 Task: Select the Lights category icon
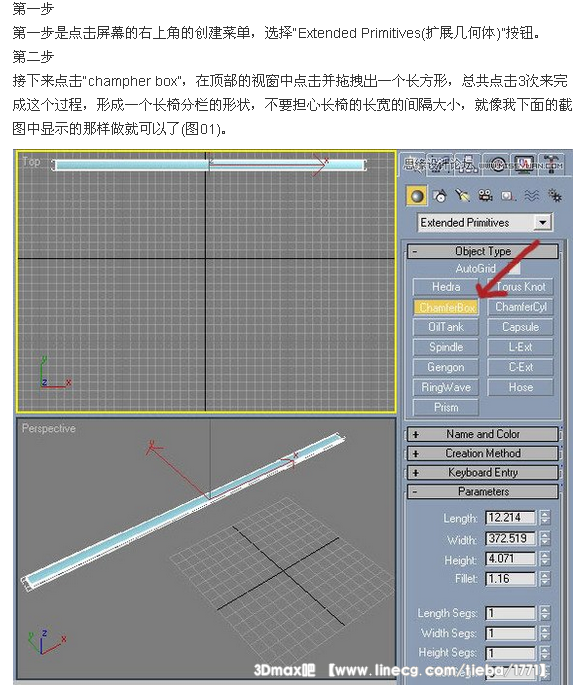[x=462, y=195]
